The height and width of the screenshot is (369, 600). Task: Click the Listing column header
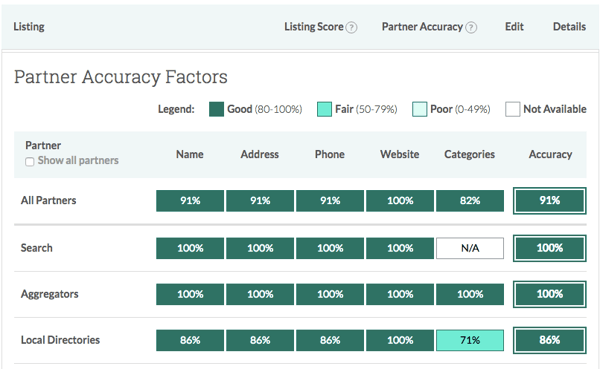point(29,27)
